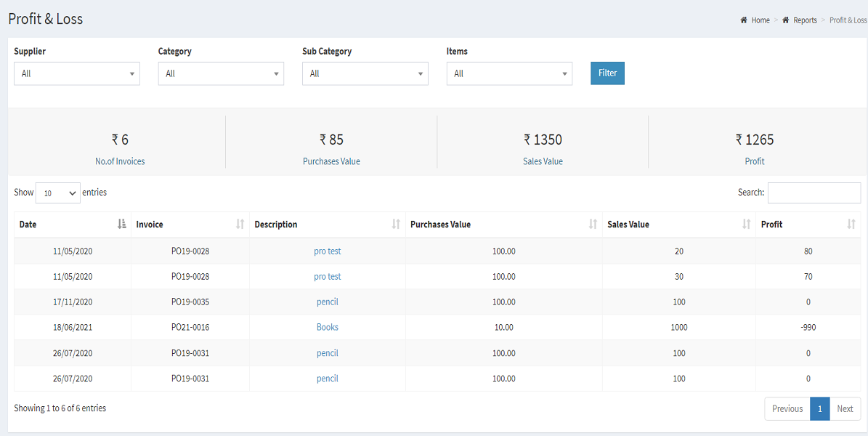
Task: Sort the Description column
Action: pos(397,225)
